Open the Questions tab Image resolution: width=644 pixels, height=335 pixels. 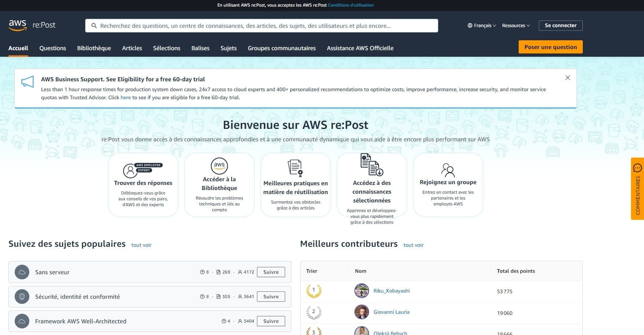pyautogui.click(x=53, y=48)
